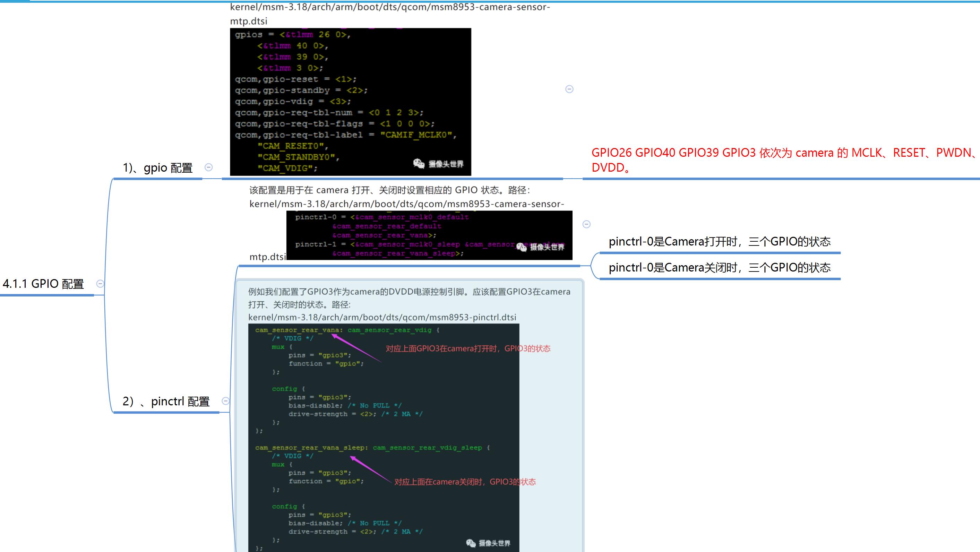The width and height of the screenshot is (980, 552).
Task: Select the 2)、pinctrl 配置 subtopic
Action: [166, 402]
